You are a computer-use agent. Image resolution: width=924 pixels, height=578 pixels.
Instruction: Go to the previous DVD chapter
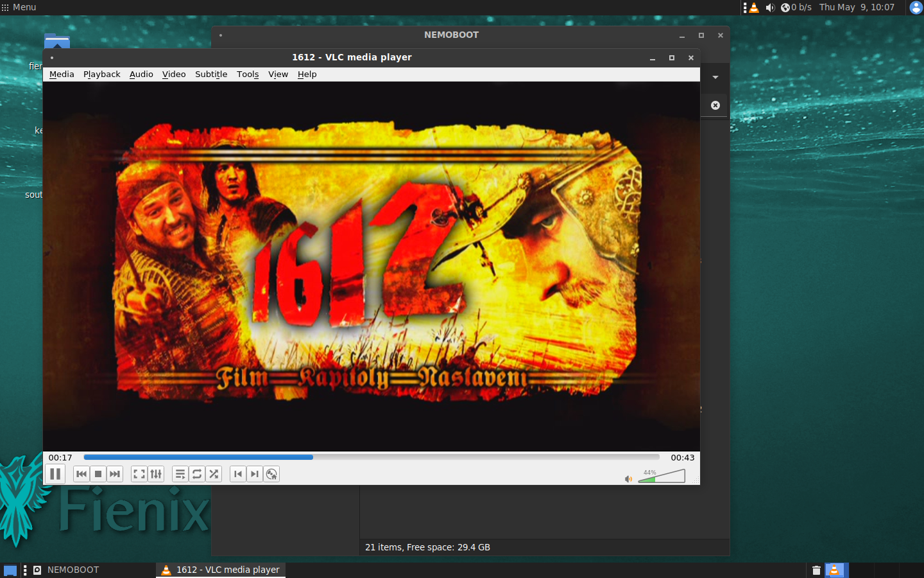(238, 474)
